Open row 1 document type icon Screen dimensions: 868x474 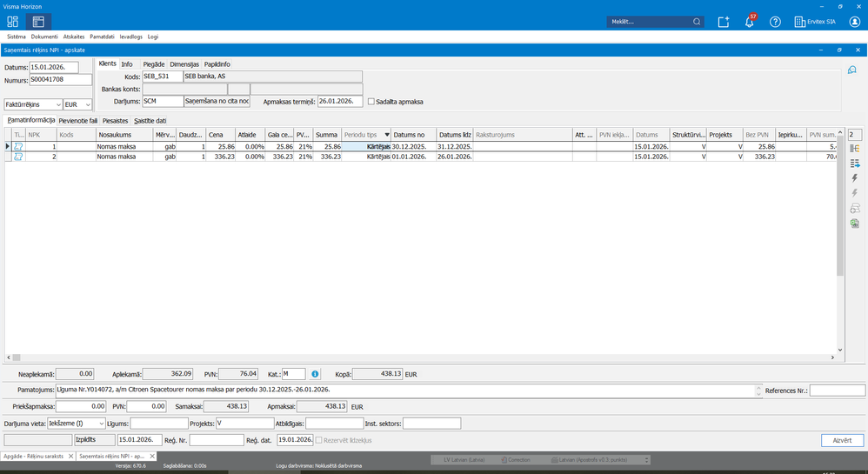coord(18,147)
